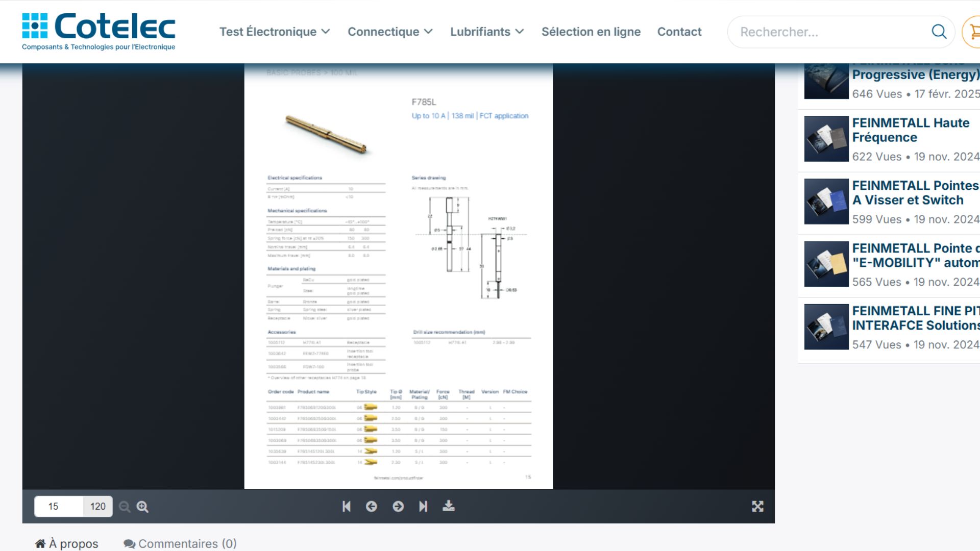This screenshot has width=980, height=551.
Task: Zoom in the document viewer
Action: tap(142, 507)
